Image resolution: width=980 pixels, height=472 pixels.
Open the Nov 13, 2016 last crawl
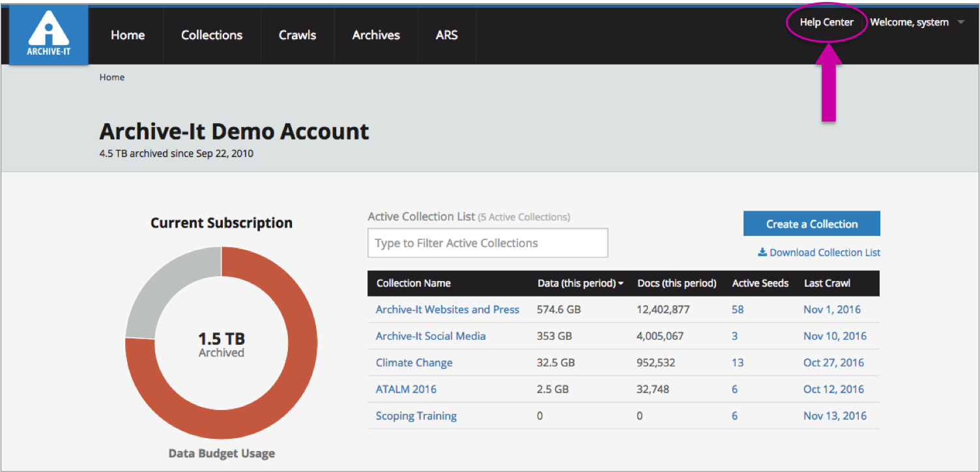pyautogui.click(x=835, y=416)
